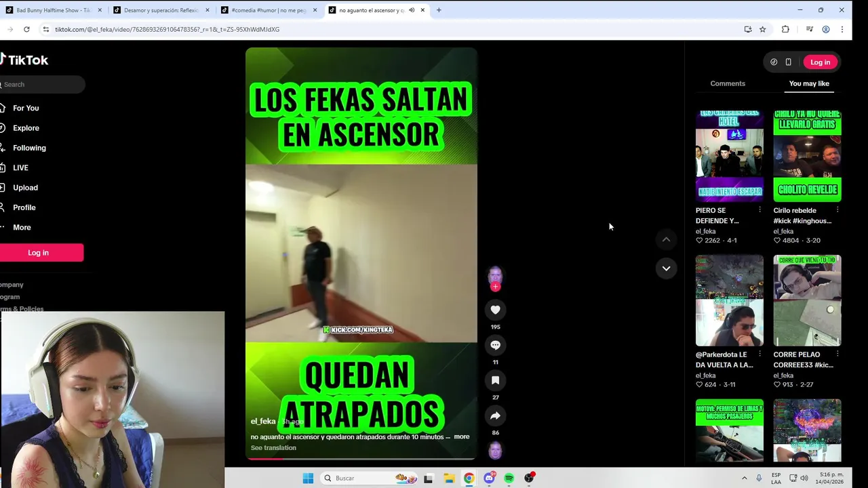Screen dimensions: 868x488
Task: Open File Explorer from the taskbar
Action: [448, 478]
